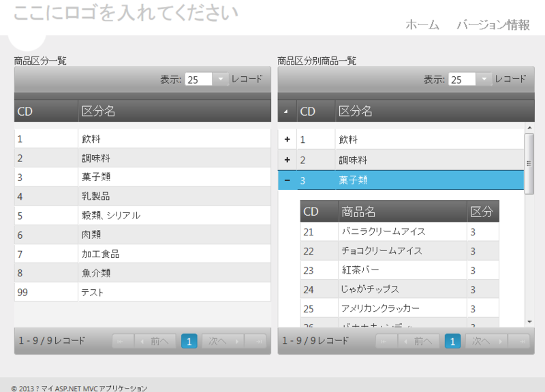Expand the 飲料 row in the right grid
The height and width of the screenshot is (392, 545).
point(287,140)
